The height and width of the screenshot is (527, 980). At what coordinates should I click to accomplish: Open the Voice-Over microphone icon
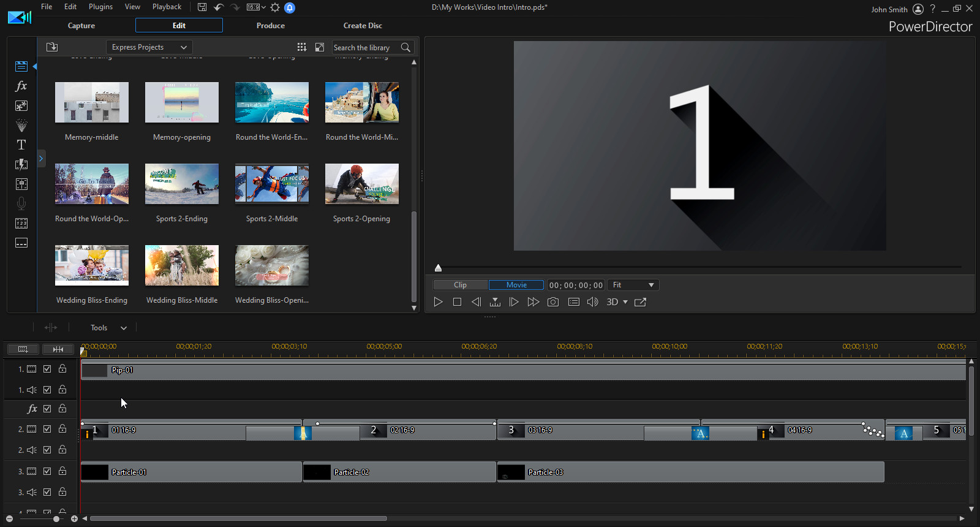21,203
